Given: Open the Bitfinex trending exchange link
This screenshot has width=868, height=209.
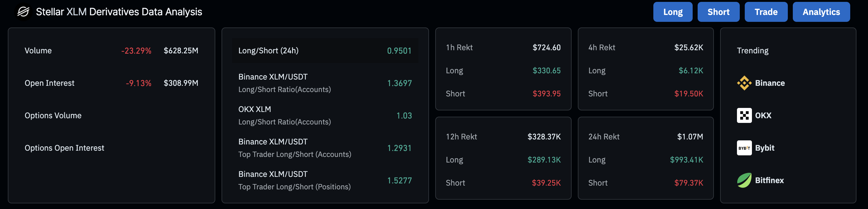Looking at the screenshot, I should pyautogui.click(x=769, y=180).
